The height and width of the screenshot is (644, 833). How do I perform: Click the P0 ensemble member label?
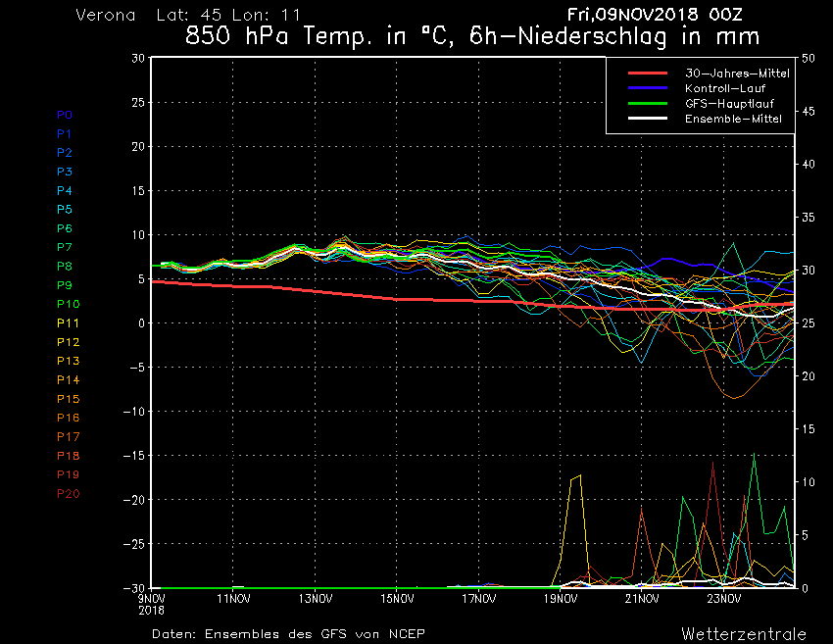click(x=65, y=115)
